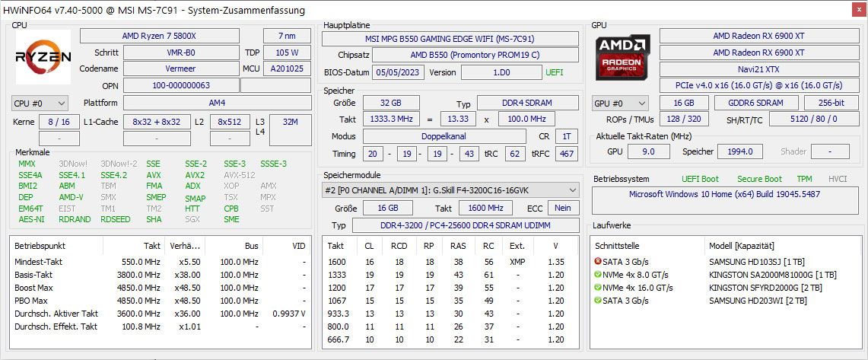Click the greyed HVCI label

(838, 179)
